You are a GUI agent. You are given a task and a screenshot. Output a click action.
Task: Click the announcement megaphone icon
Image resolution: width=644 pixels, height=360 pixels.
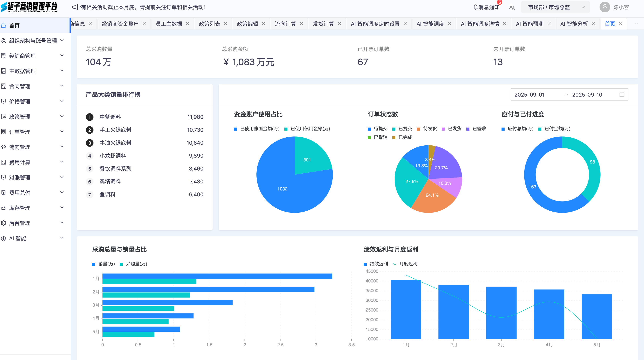click(x=75, y=7)
